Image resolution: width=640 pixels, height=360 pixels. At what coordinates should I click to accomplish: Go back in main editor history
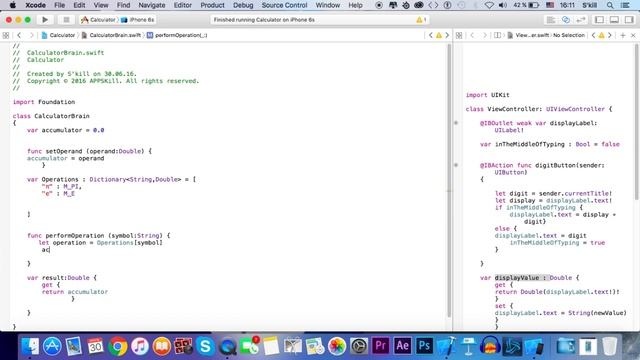point(19,36)
